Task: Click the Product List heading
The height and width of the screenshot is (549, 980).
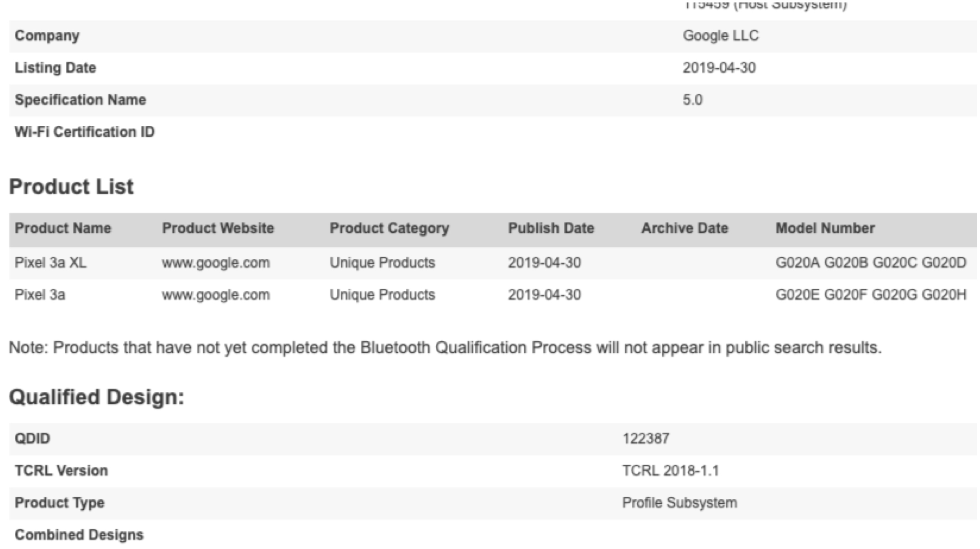Action: click(71, 187)
